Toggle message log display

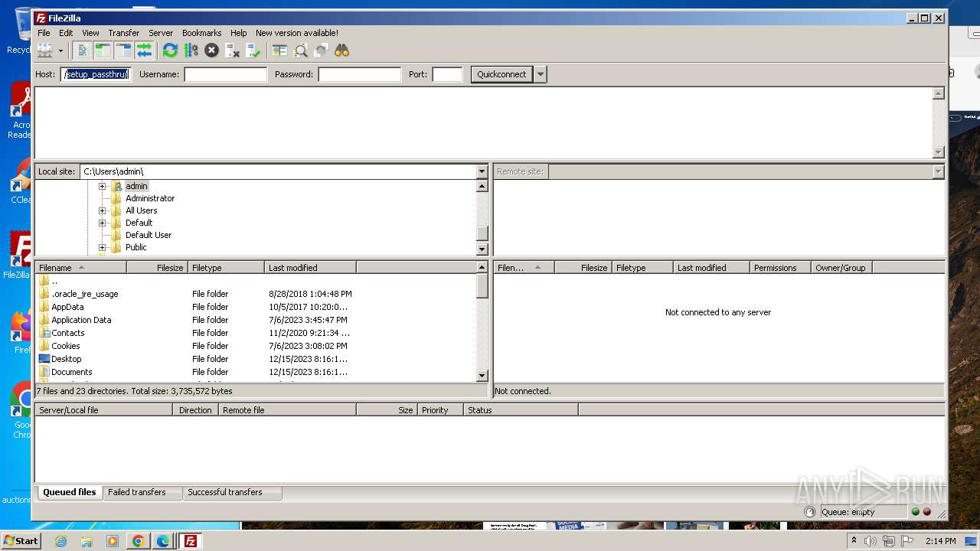click(x=82, y=51)
